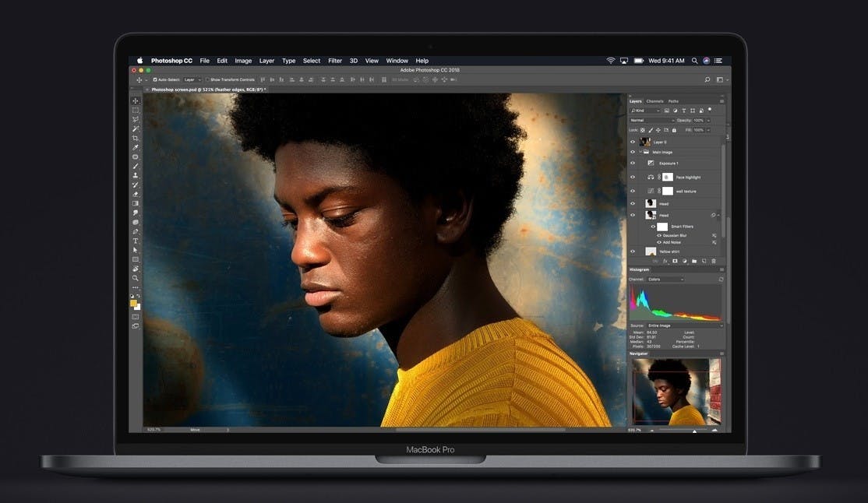The image size is (868, 503).
Task: Select the Magic Wand tool
Action: [x=136, y=129]
